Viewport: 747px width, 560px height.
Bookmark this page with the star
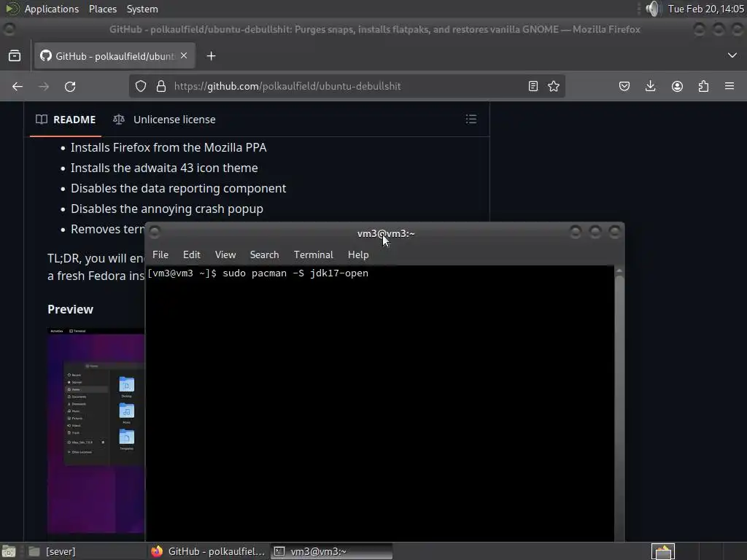coord(554,86)
